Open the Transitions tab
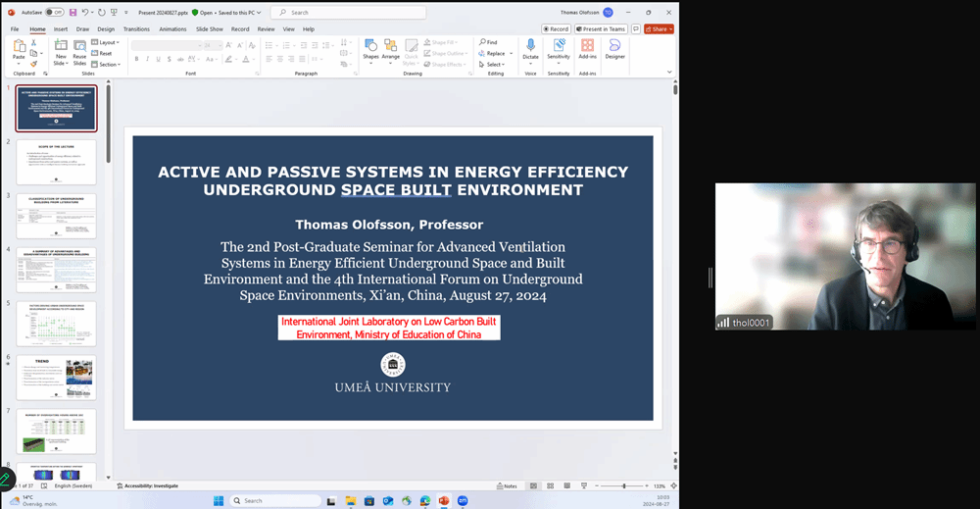980x509 pixels. tap(136, 28)
